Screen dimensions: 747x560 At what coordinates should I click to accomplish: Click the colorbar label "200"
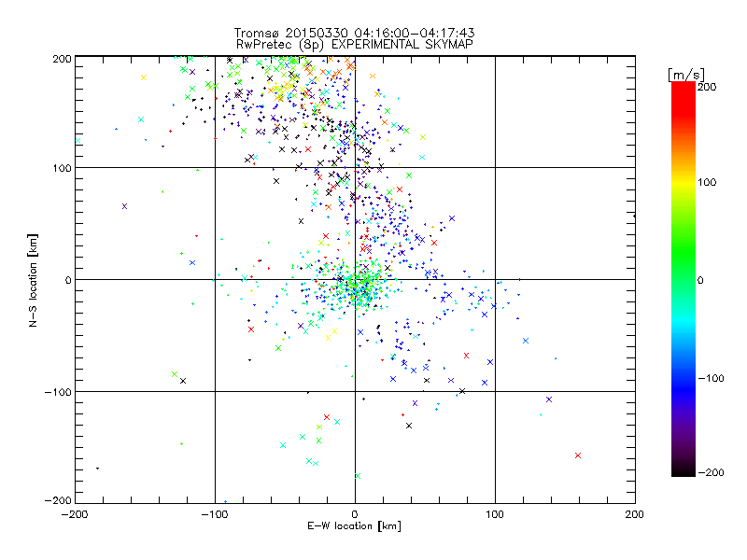[x=707, y=87]
